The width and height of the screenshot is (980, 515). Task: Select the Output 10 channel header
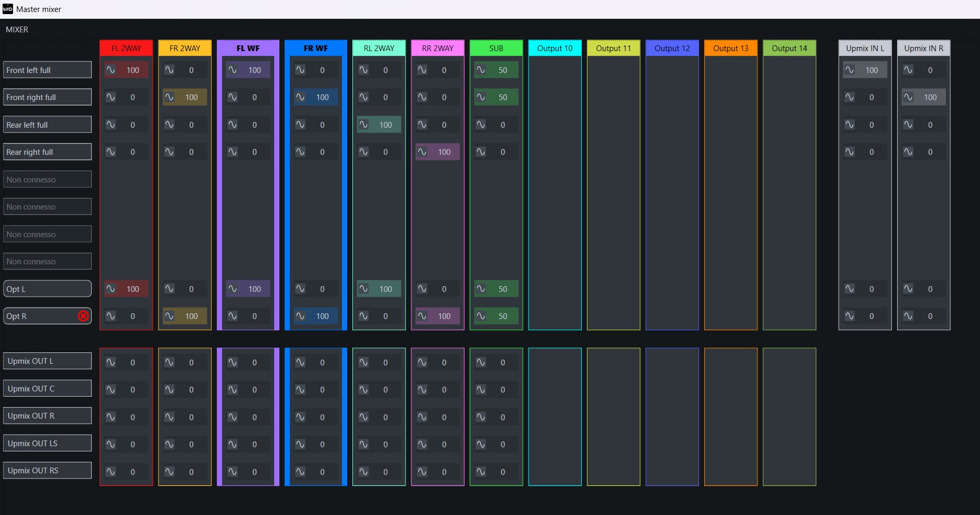click(555, 48)
